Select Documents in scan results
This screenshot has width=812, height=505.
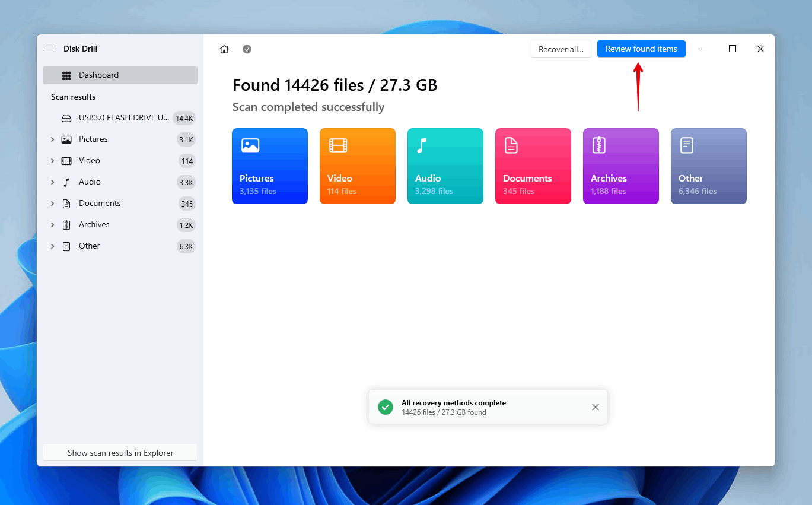coord(120,204)
